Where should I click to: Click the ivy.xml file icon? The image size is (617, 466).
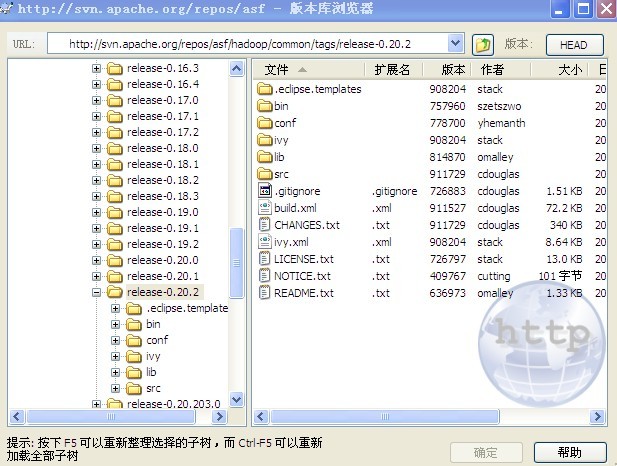point(264,242)
